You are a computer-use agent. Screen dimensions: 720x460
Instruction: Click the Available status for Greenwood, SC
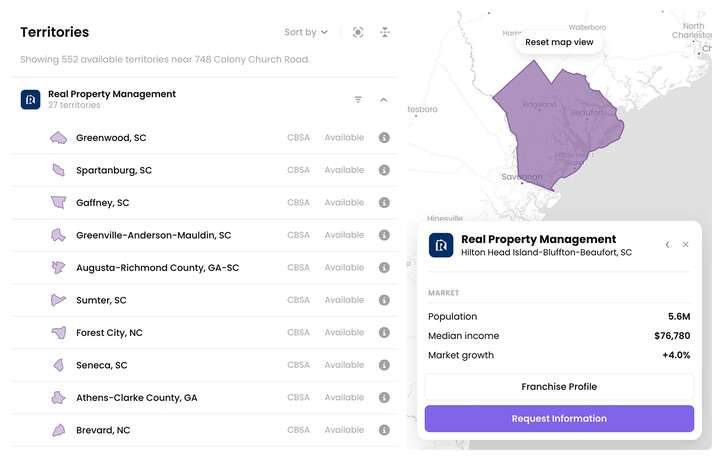[x=344, y=138]
